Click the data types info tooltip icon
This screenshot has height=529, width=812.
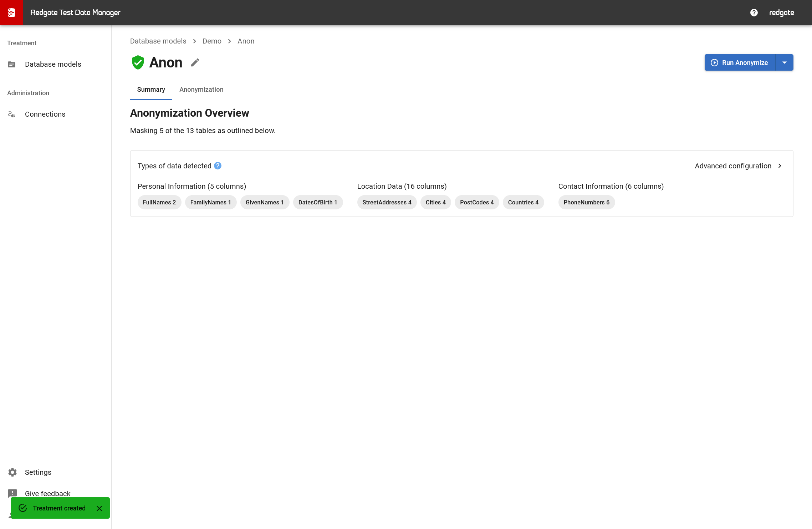pyautogui.click(x=218, y=166)
